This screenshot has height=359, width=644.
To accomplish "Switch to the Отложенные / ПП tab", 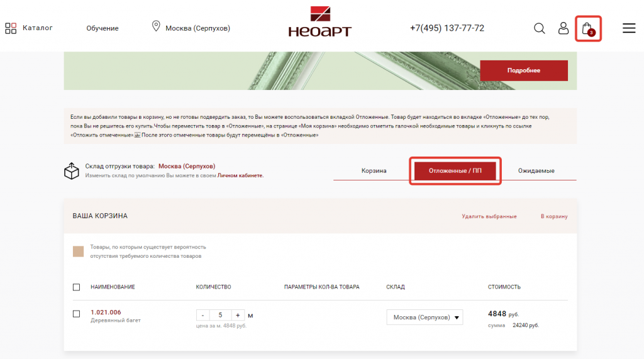I will (x=455, y=170).
